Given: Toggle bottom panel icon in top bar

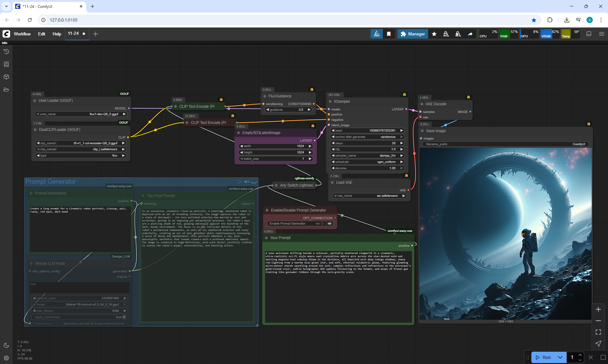Looking at the screenshot, I should pyautogui.click(x=589, y=34).
